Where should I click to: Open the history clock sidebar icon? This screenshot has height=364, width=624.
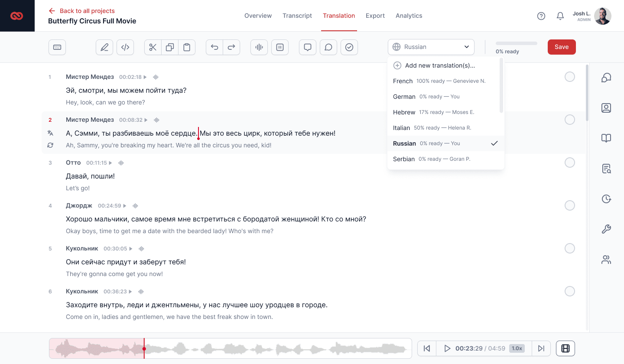point(606,199)
